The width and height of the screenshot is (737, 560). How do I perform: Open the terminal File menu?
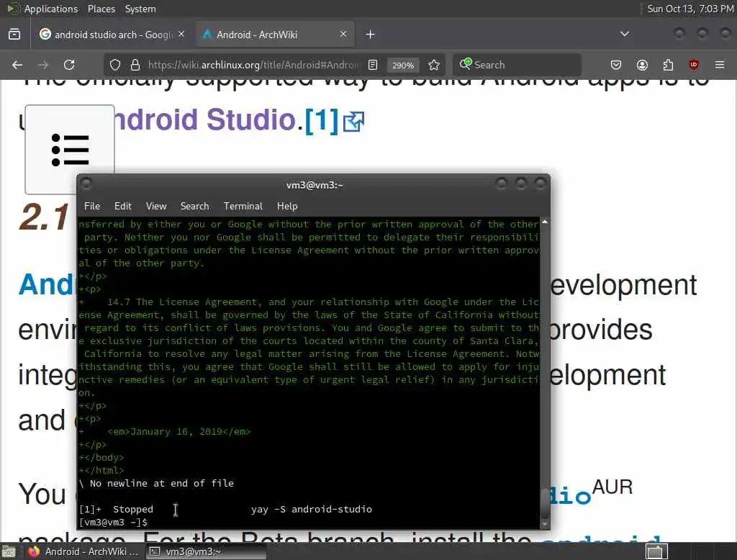point(92,206)
